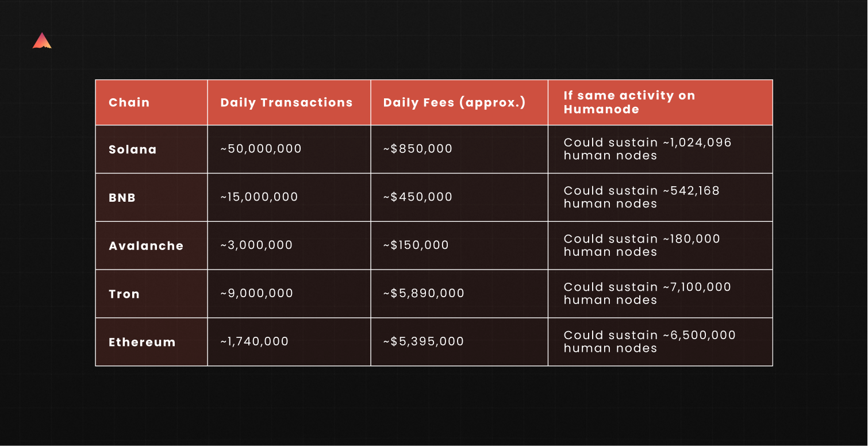
Task: Click Solana's ~50,000,000 transactions value
Action: [x=261, y=149]
